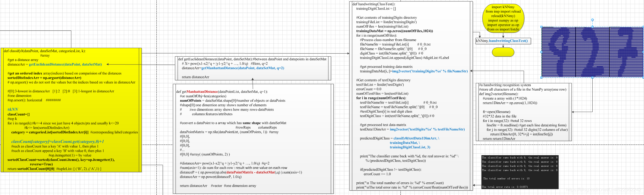The image size is (644, 195).
Task: Click 'distanceArr = np.power(distanceP, 1.0/q)' line
Action: [x=211, y=177]
